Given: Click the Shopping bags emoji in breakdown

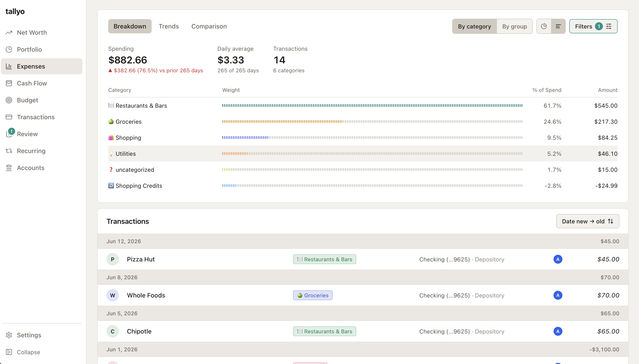Looking at the screenshot, I should [111, 138].
